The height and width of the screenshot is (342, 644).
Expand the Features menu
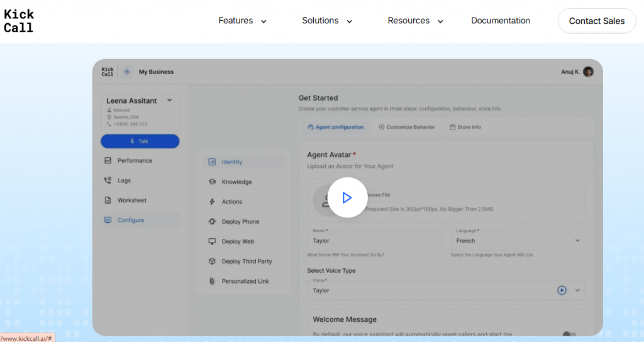tap(242, 21)
